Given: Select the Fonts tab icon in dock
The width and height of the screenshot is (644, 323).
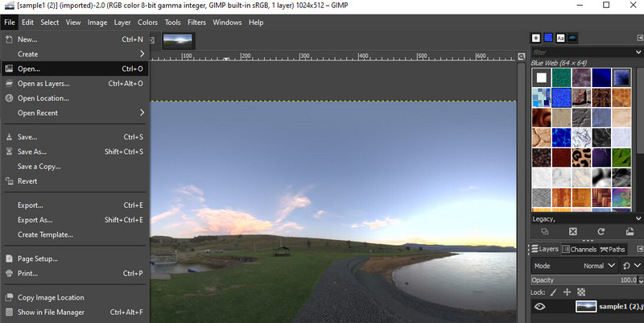Looking at the screenshot, I should click(560, 37).
